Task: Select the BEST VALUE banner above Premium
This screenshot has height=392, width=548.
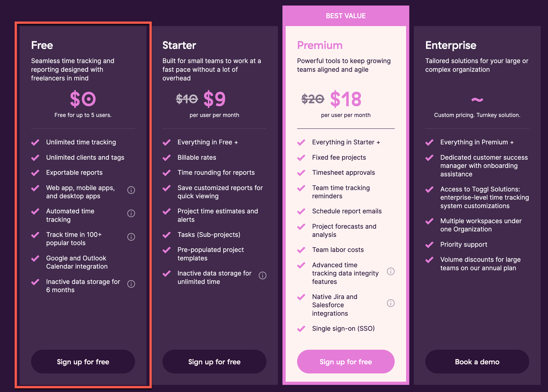Action: tap(345, 15)
